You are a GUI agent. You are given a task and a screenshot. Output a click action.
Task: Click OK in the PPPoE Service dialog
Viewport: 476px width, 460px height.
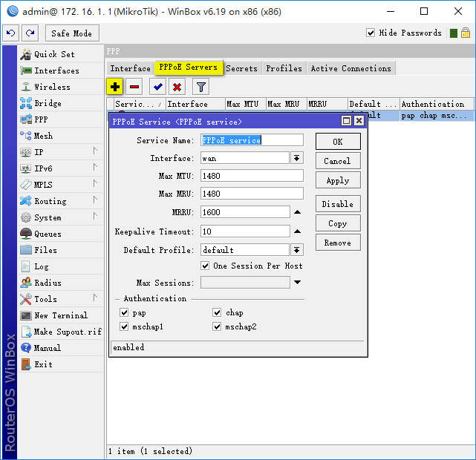[338, 142]
